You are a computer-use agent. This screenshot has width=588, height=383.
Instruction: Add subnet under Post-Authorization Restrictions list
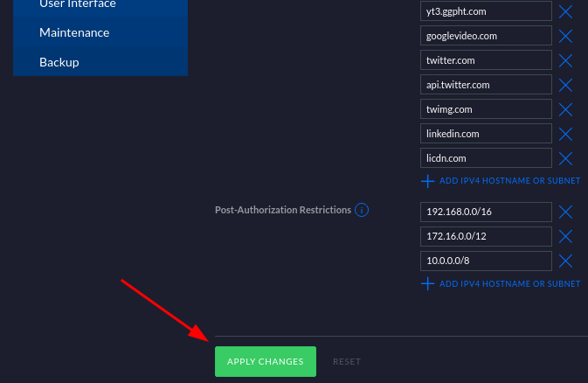click(502, 284)
